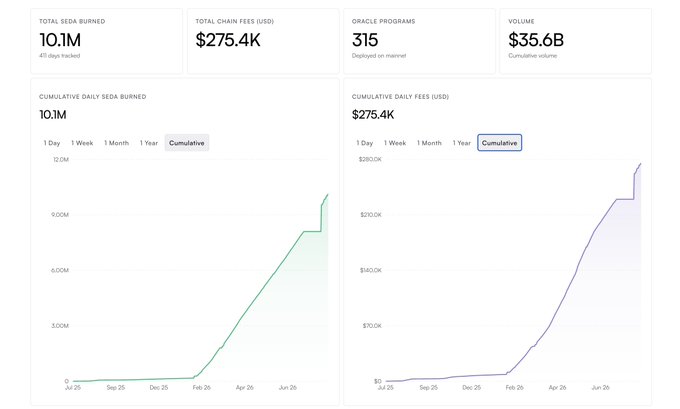Select Cumulative view on SEDA Burned chart
This screenshot has height=409, width=680.
tap(186, 143)
